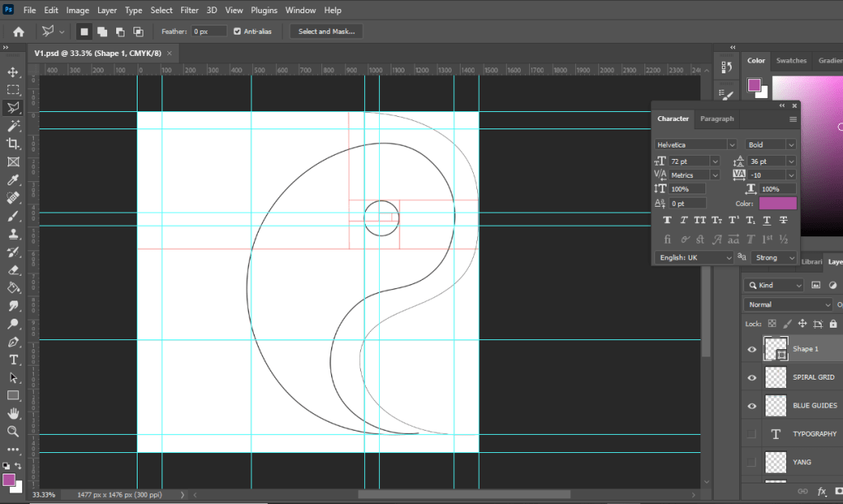This screenshot has height=504, width=843.
Task: Click the Select and Mask button
Action: [x=326, y=31]
